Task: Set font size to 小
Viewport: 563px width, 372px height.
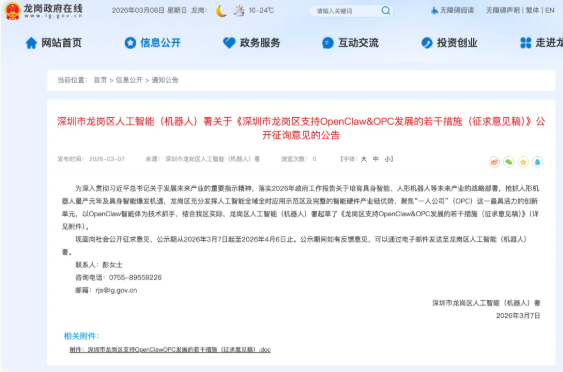Action: point(387,159)
